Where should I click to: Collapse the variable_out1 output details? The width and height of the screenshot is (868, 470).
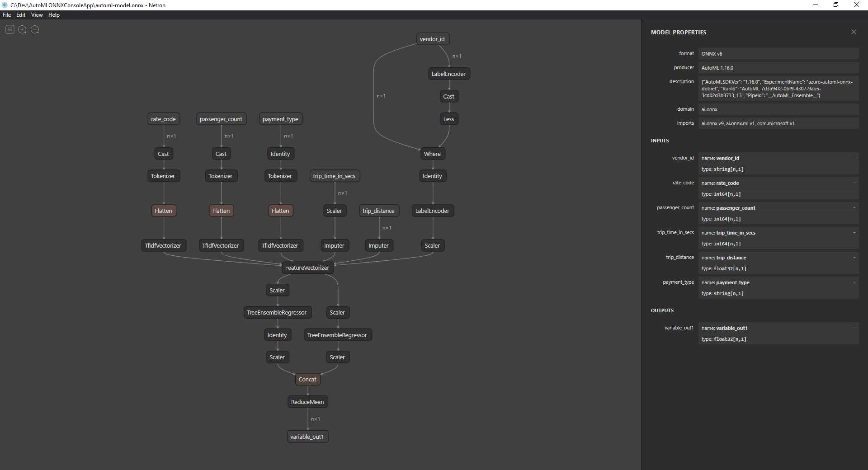click(854, 328)
